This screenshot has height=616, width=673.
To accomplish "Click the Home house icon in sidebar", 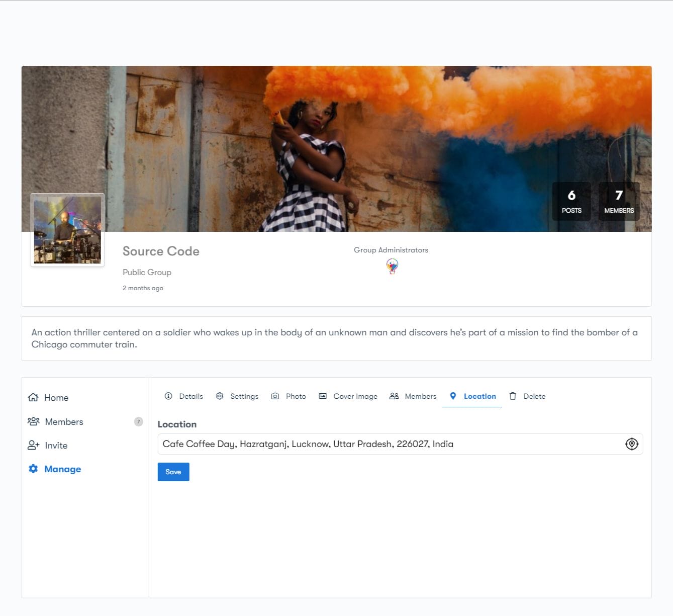I will point(33,397).
